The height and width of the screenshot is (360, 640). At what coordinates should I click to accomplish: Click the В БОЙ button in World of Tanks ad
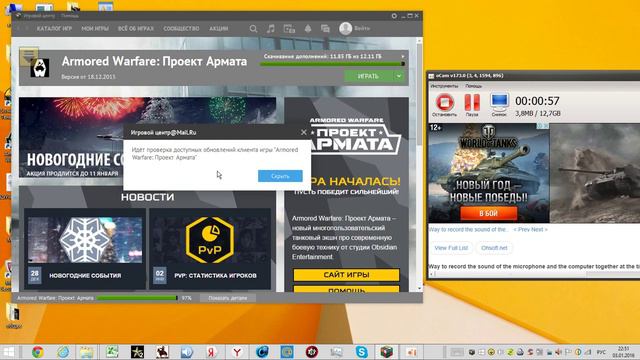click(x=489, y=213)
